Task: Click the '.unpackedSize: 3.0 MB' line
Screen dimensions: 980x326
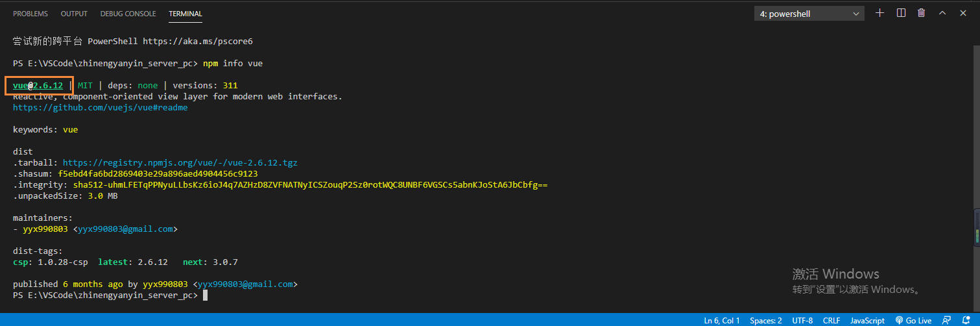Action: click(x=66, y=195)
